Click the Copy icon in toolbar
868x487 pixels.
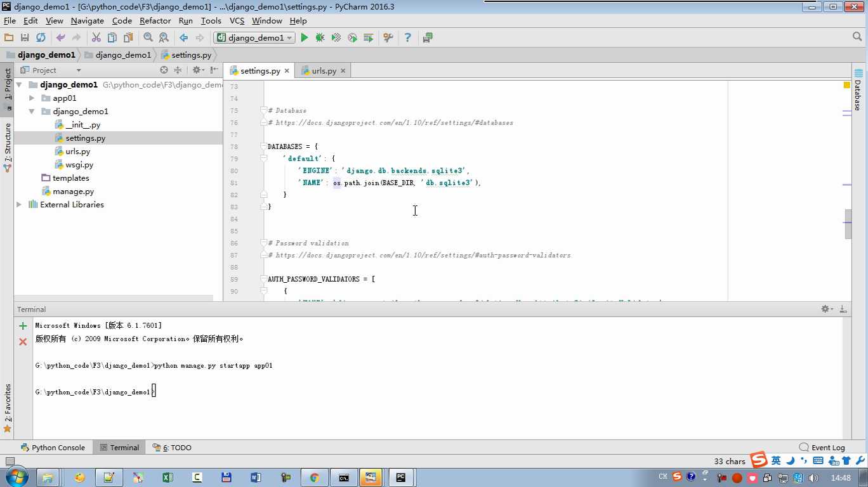(x=112, y=38)
